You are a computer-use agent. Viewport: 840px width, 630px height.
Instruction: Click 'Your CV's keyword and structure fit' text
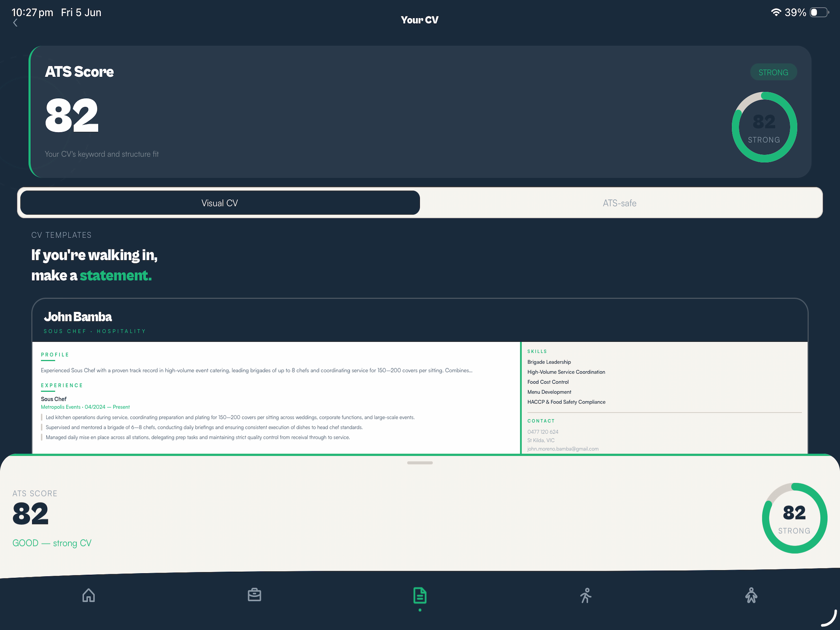tap(102, 154)
